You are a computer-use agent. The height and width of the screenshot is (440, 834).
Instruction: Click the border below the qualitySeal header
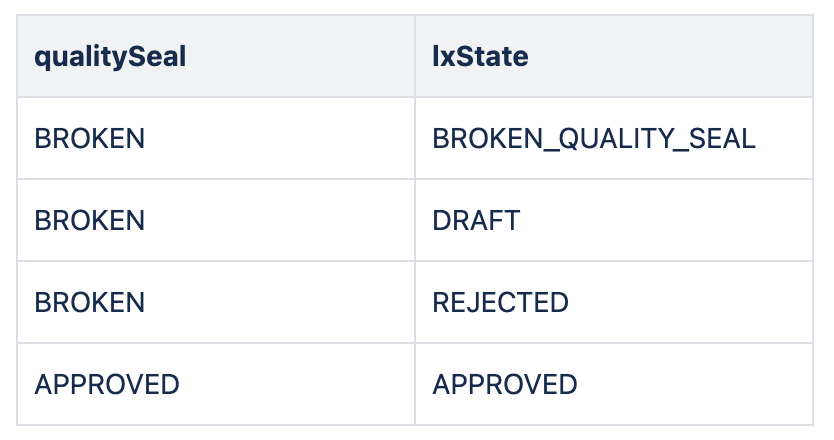point(216,97)
